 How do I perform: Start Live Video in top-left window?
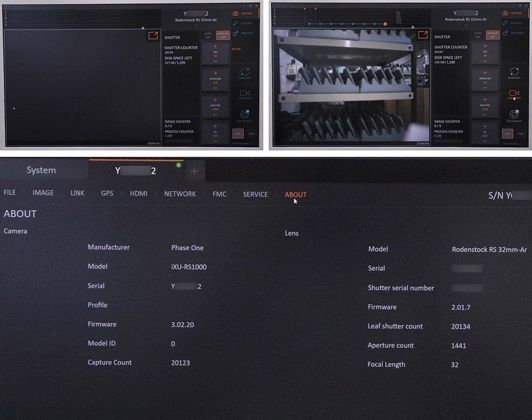pos(245,94)
